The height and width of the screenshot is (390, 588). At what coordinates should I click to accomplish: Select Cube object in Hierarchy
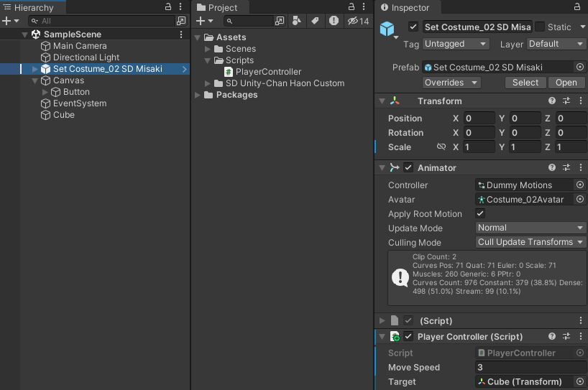click(64, 115)
